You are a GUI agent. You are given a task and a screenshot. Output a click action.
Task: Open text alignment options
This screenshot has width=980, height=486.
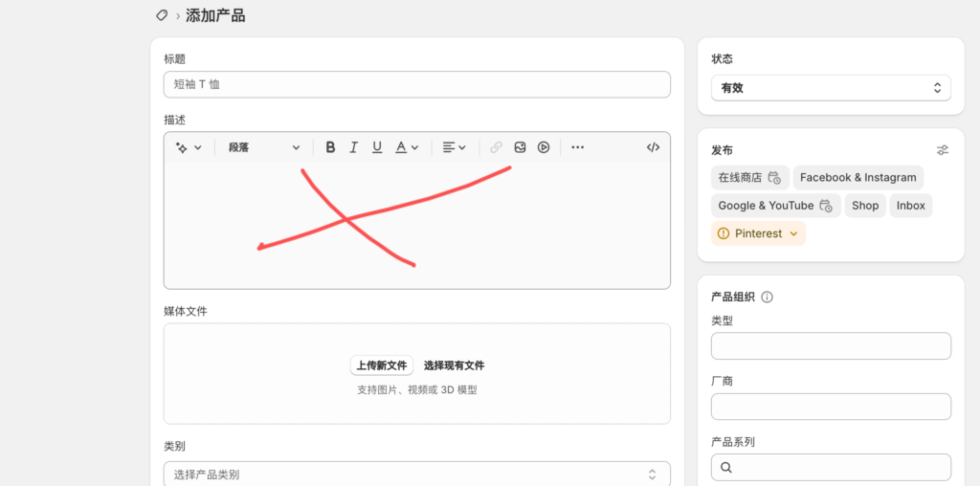[455, 147]
